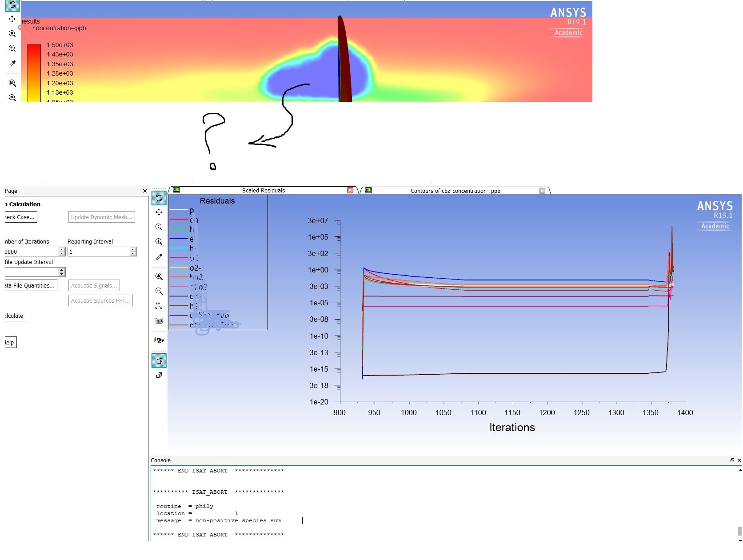The width and height of the screenshot is (743, 560).
Task: Click the Acoustic Sources FFT... button
Action: (x=100, y=301)
